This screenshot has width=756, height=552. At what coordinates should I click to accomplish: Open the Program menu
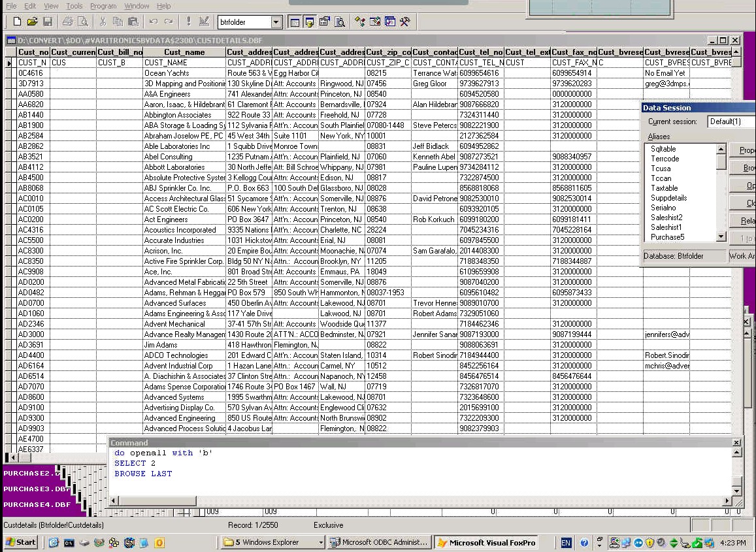point(103,6)
